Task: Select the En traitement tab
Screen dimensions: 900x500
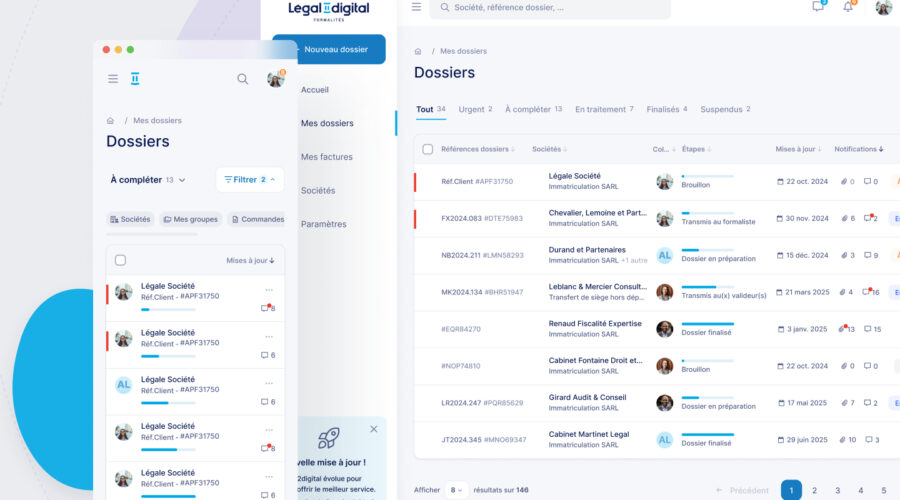Action: coord(604,109)
